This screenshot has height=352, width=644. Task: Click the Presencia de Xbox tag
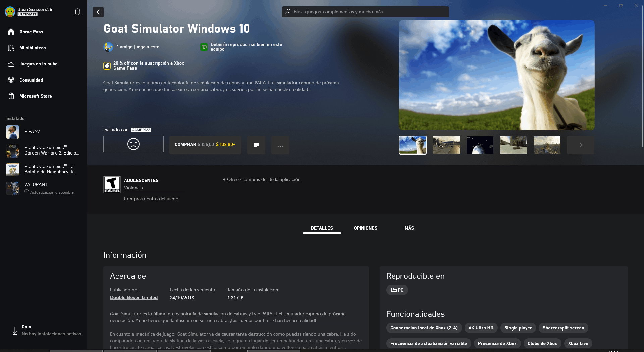(497, 343)
